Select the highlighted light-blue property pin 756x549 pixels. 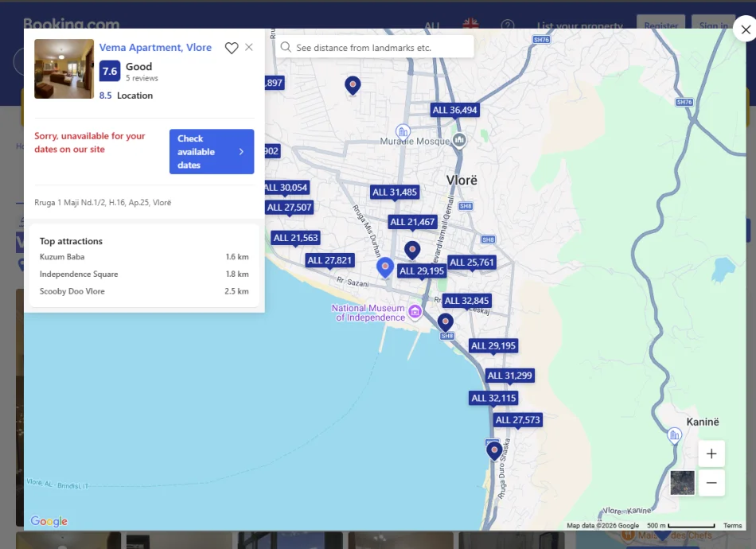point(384,267)
